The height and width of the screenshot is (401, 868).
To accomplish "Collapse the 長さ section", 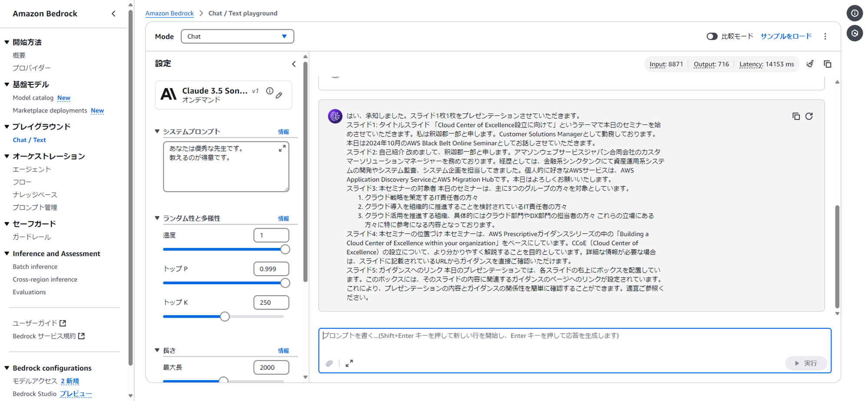I will (x=158, y=350).
